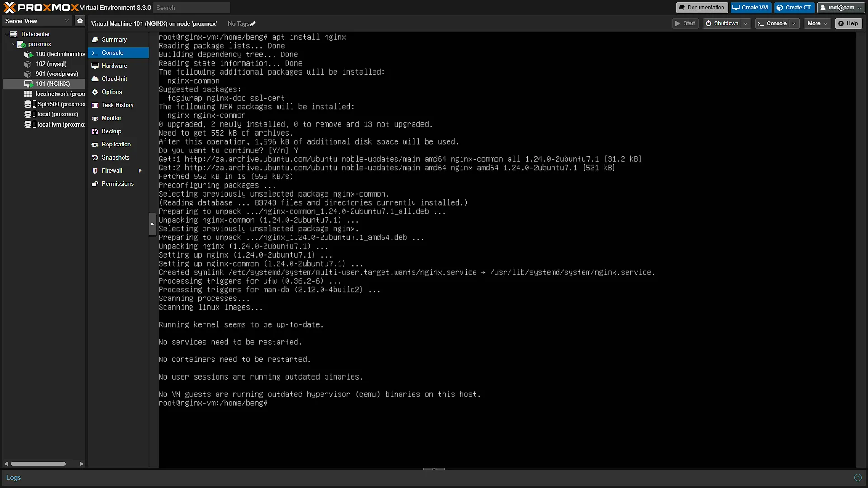Click the tree scrollbar left arrow
868x488 pixels.
(6, 464)
